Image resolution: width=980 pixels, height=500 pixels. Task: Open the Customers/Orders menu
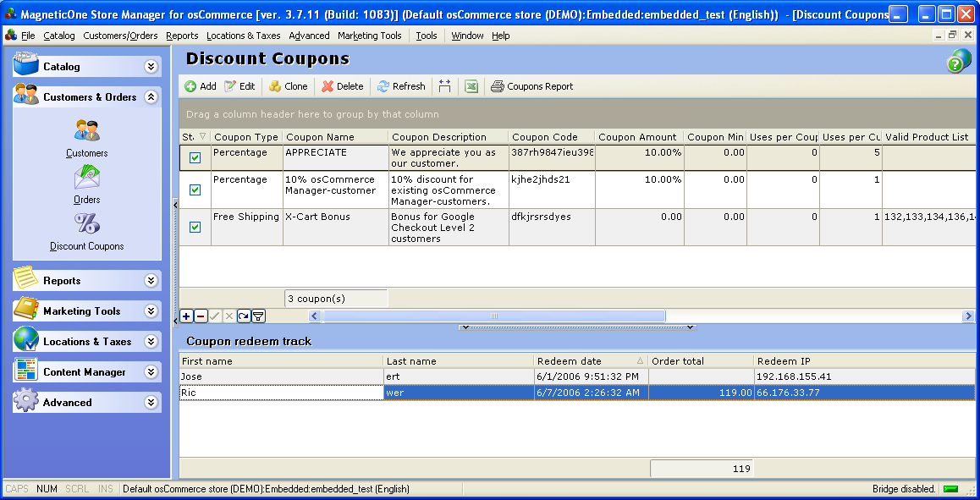(121, 36)
